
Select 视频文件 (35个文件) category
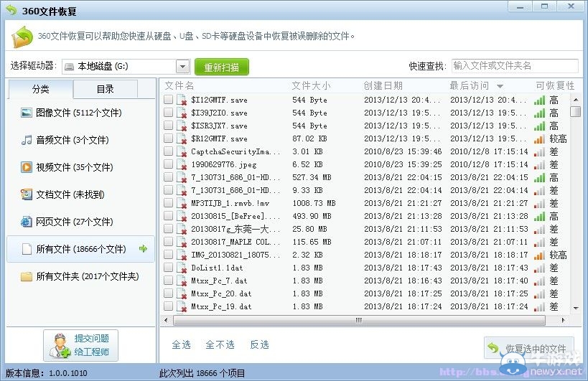[80, 167]
